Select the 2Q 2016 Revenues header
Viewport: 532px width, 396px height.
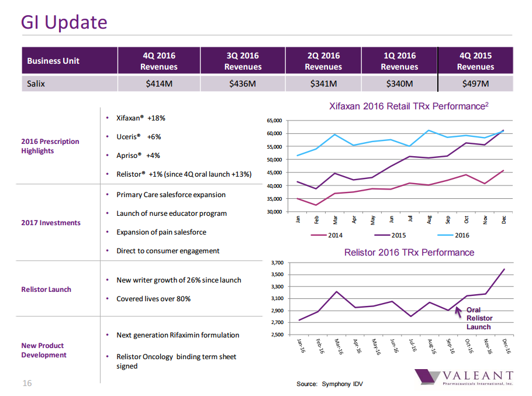[323, 61]
